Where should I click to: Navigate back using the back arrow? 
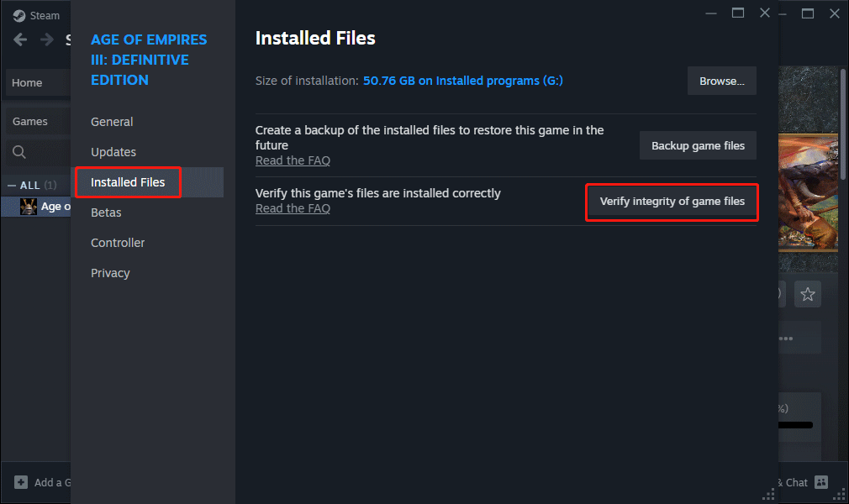click(x=19, y=39)
